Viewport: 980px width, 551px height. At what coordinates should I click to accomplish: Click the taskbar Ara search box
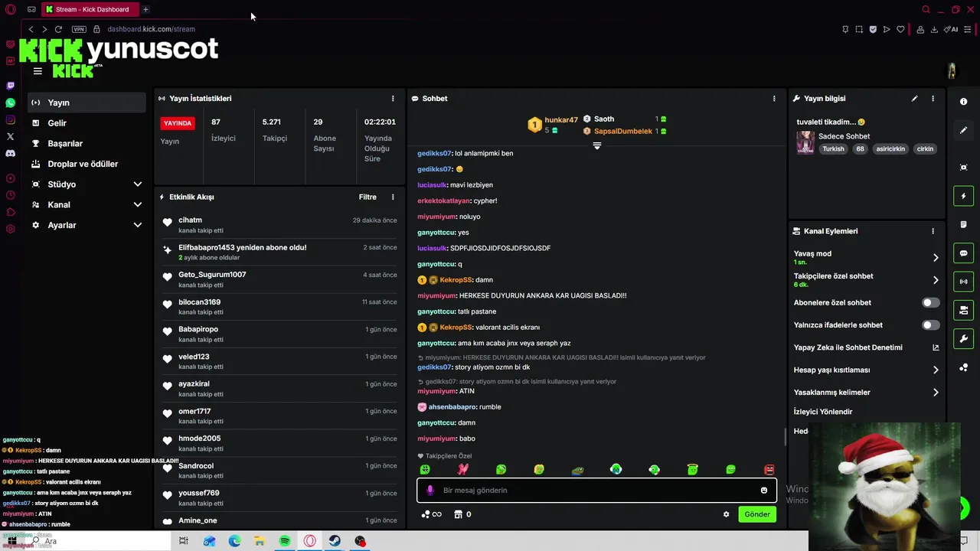click(98, 541)
